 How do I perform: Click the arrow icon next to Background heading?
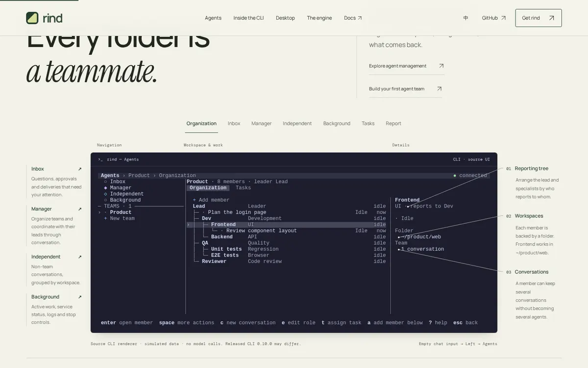click(x=80, y=297)
